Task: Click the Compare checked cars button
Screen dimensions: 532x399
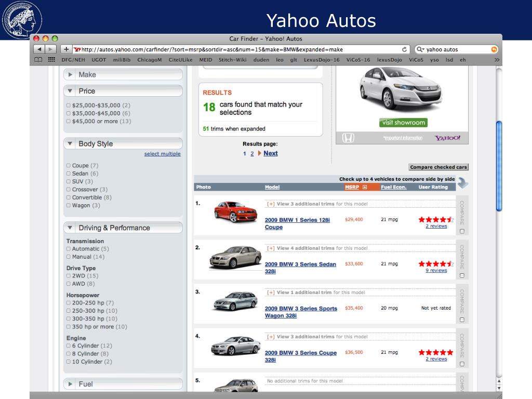Action: pos(438,167)
